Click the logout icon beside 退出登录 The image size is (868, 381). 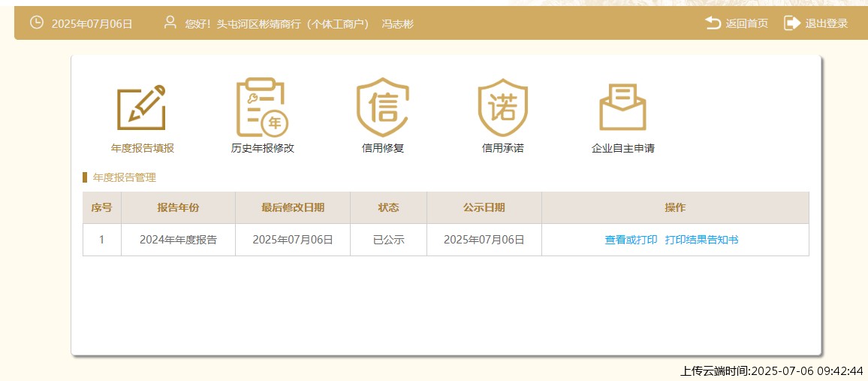tap(792, 23)
